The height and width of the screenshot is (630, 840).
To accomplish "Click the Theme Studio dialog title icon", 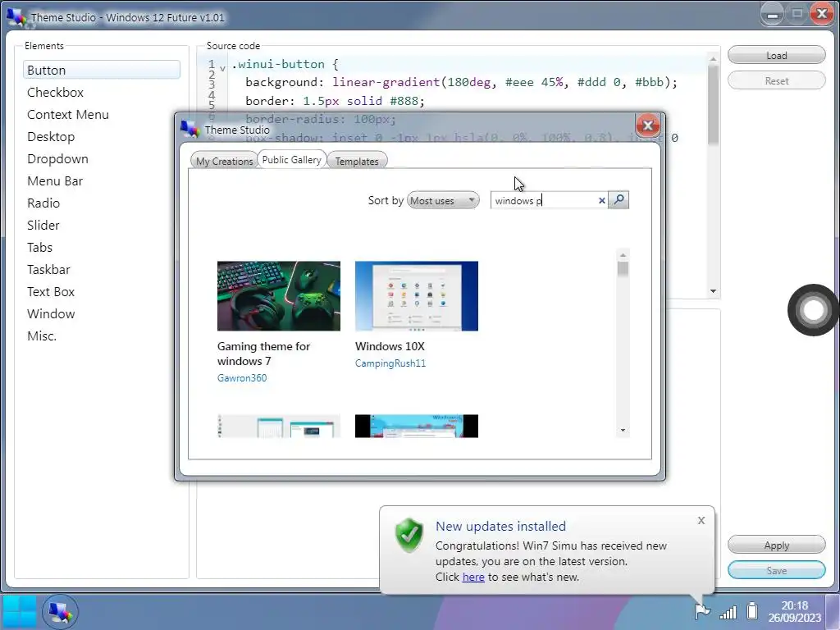I will (x=190, y=129).
